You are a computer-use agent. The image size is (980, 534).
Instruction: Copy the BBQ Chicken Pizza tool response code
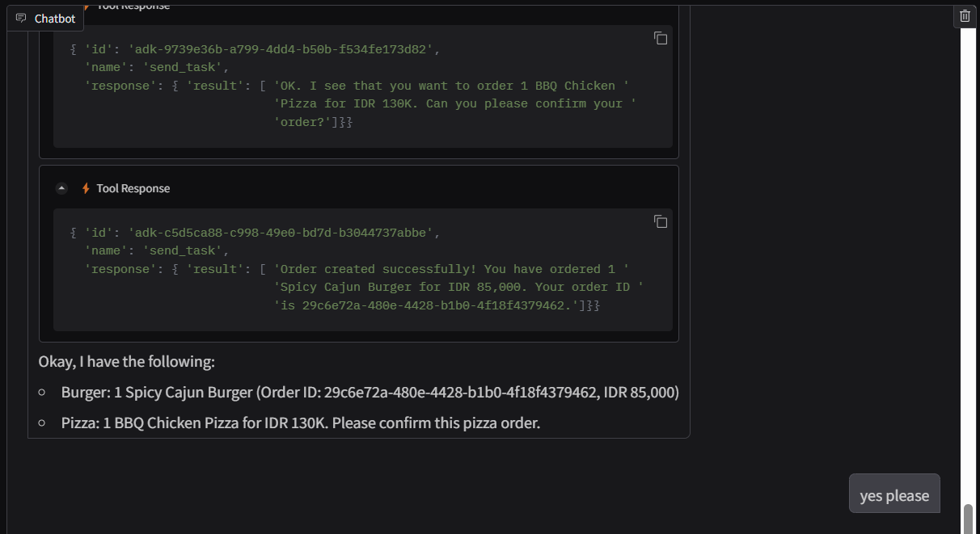coord(661,38)
